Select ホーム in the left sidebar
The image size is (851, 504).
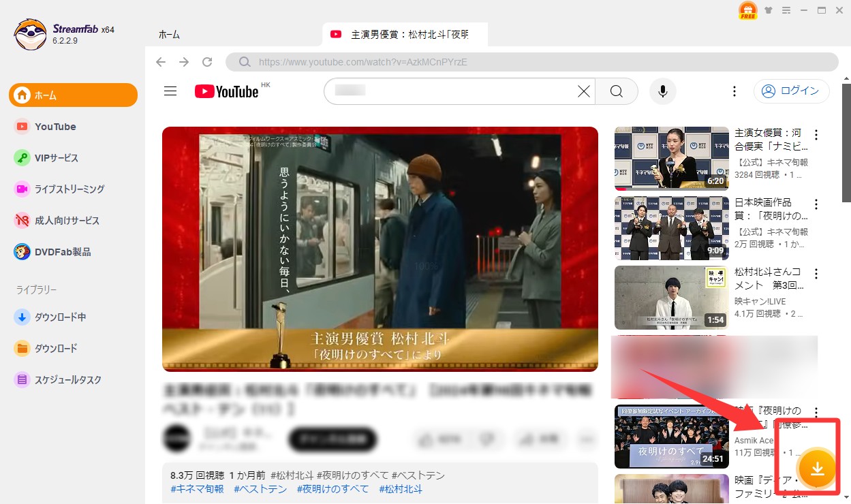tap(73, 95)
